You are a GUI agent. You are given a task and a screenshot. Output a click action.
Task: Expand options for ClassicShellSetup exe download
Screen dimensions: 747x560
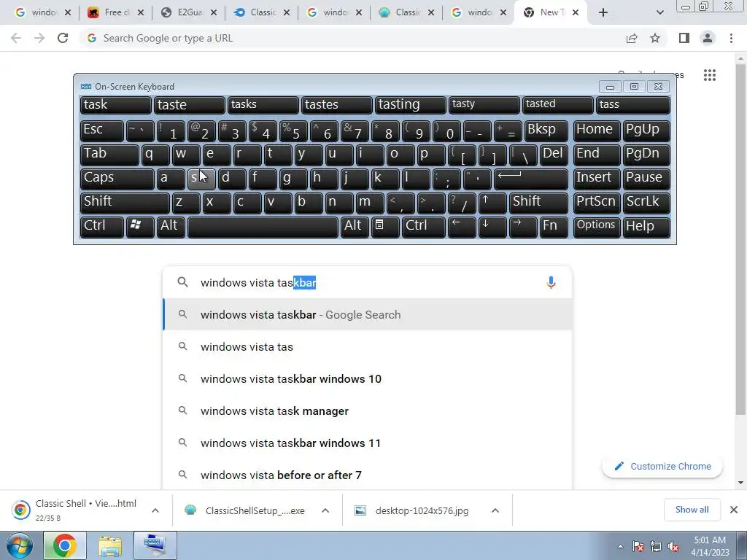click(325, 510)
